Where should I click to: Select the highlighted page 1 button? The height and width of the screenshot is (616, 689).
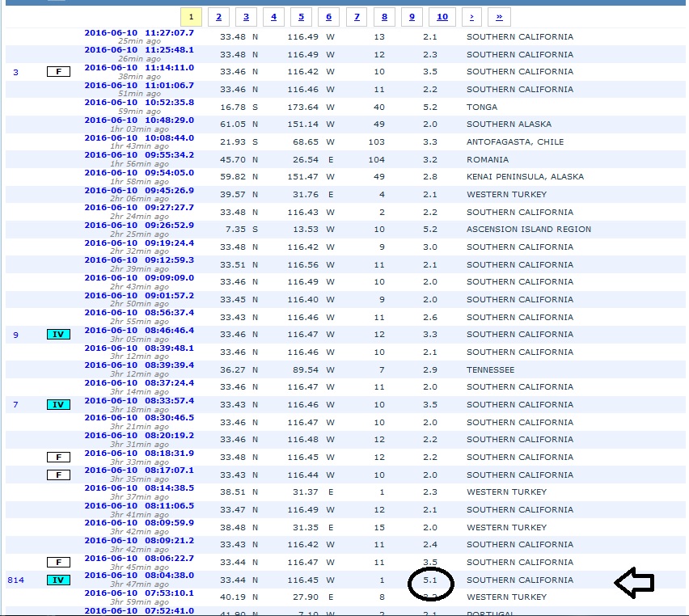(x=191, y=17)
